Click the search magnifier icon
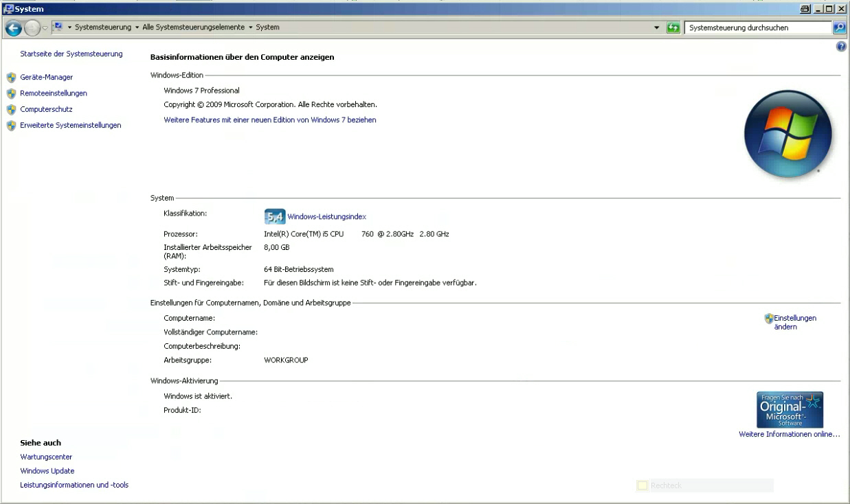The width and height of the screenshot is (850, 504). (839, 28)
